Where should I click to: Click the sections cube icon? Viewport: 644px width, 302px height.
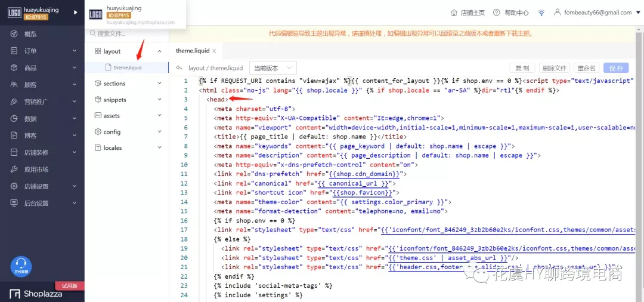tap(98, 83)
